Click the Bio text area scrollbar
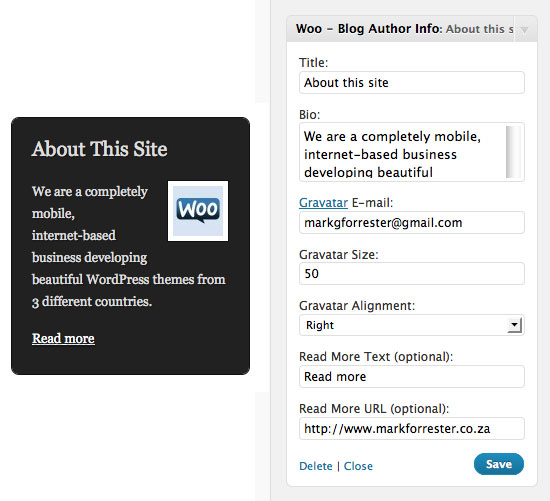This screenshot has height=501, width=550. click(513, 152)
